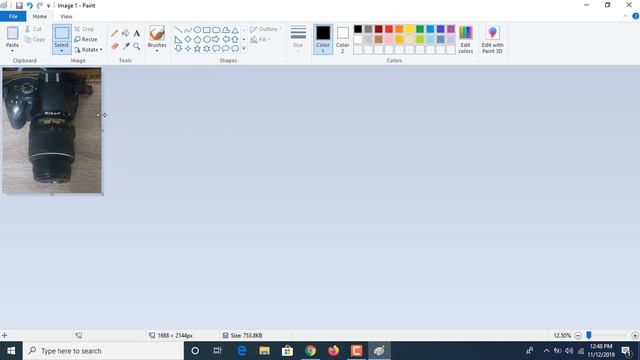Select the Eraser tool
Screen dimensions: 640x360
(x=115, y=46)
